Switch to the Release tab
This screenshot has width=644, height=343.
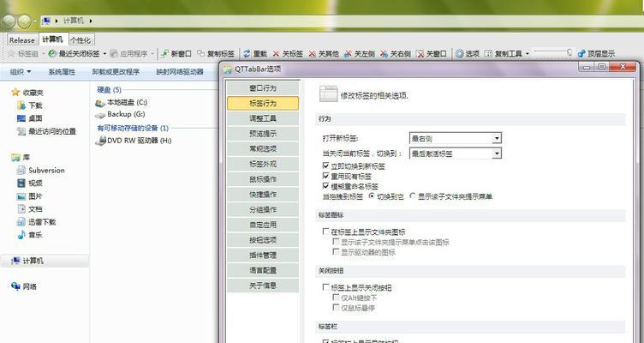click(22, 40)
